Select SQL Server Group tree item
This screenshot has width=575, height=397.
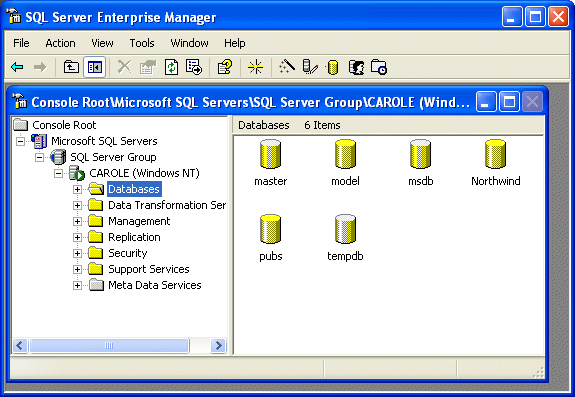[x=113, y=157]
